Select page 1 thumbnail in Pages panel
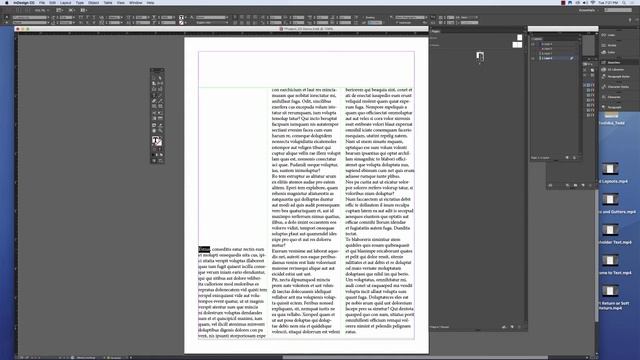This screenshot has height=360, width=640. [x=480, y=56]
